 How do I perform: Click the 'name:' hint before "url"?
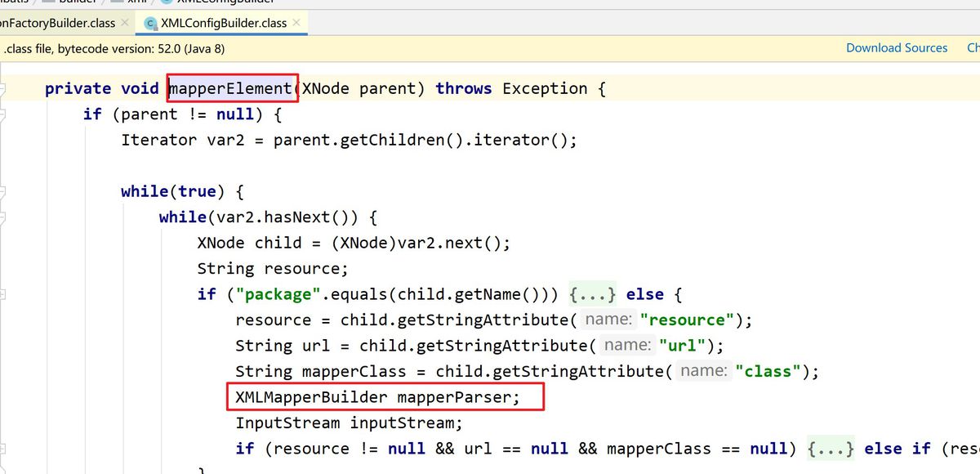627,346
